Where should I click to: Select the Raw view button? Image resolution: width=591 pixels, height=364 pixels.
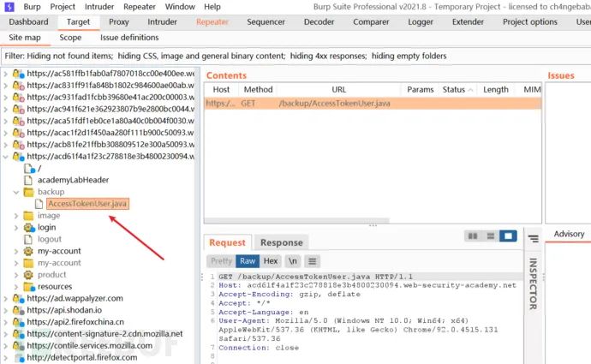pyautogui.click(x=248, y=260)
